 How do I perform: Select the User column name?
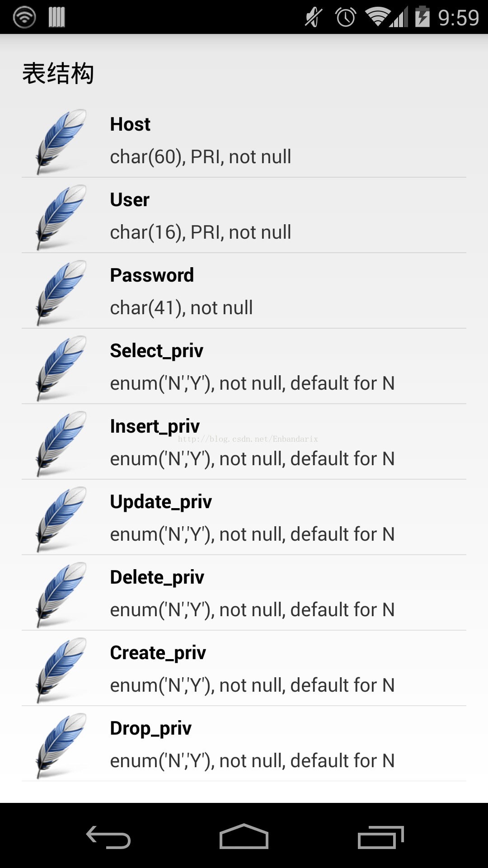tap(130, 200)
